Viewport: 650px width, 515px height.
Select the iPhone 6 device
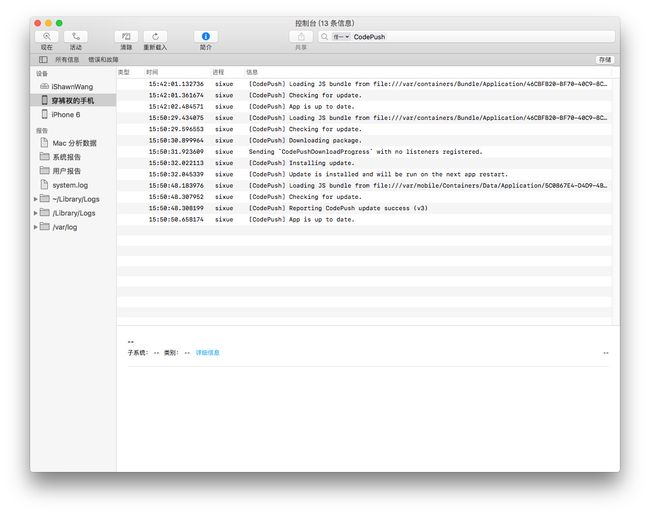(x=73, y=114)
